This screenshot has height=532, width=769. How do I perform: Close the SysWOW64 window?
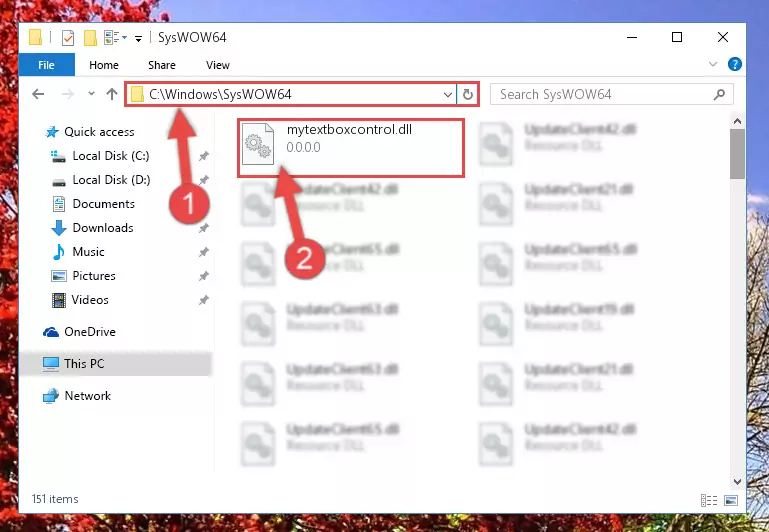click(x=722, y=37)
